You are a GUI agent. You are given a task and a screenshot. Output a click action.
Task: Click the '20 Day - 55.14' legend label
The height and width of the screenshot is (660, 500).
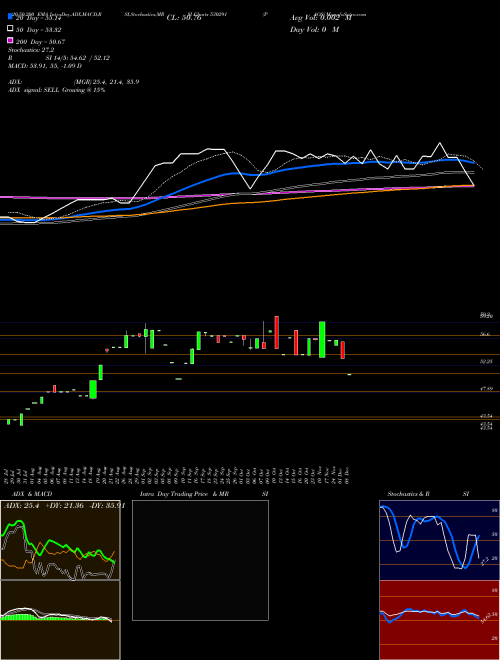[x=39, y=18]
